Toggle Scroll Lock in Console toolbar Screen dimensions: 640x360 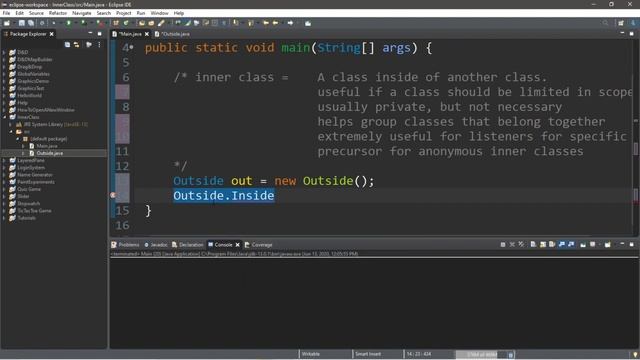coord(542,244)
